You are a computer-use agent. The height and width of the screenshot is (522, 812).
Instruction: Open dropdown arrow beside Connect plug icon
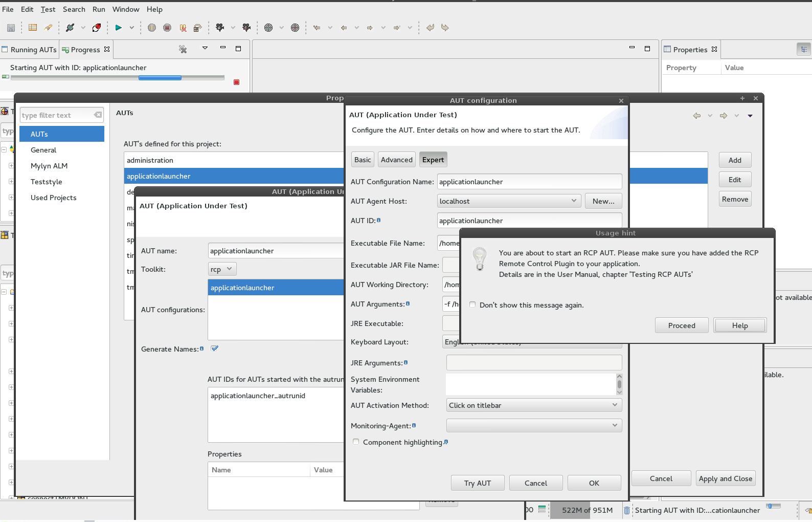(83, 28)
